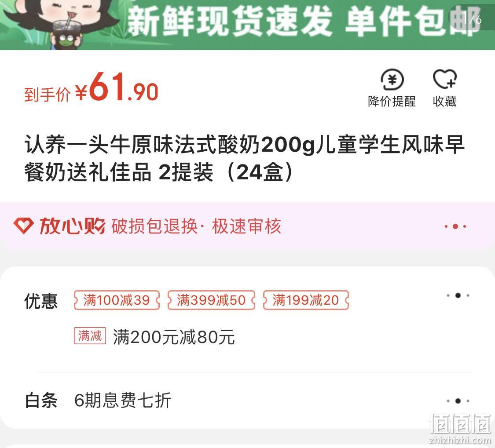Claim the 满399减50 coupon

[211, 300]
